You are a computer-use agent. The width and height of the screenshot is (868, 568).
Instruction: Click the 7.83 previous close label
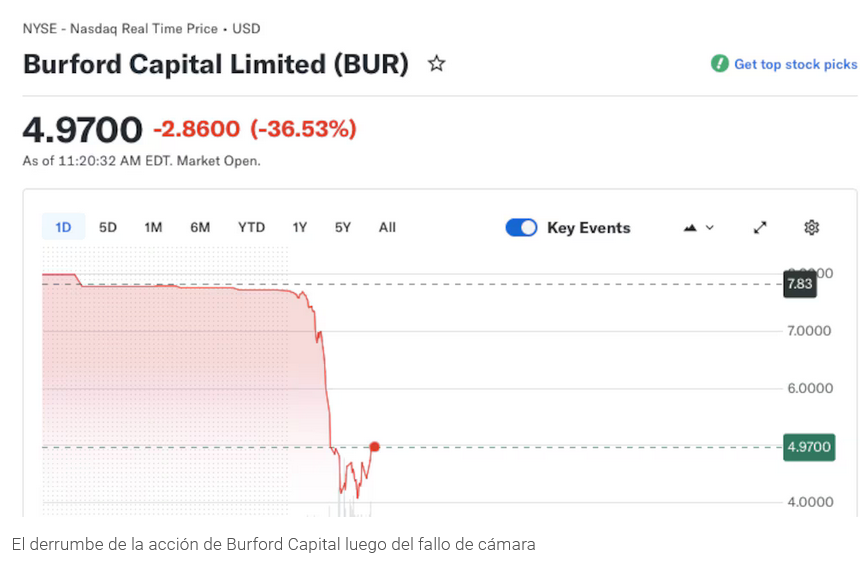point(800,284)
